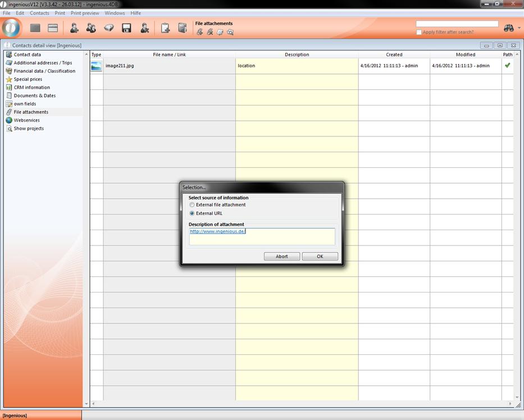Click the floppy disk save icon
The width and height of the screenshot is (524, 420).
point(126,28)
